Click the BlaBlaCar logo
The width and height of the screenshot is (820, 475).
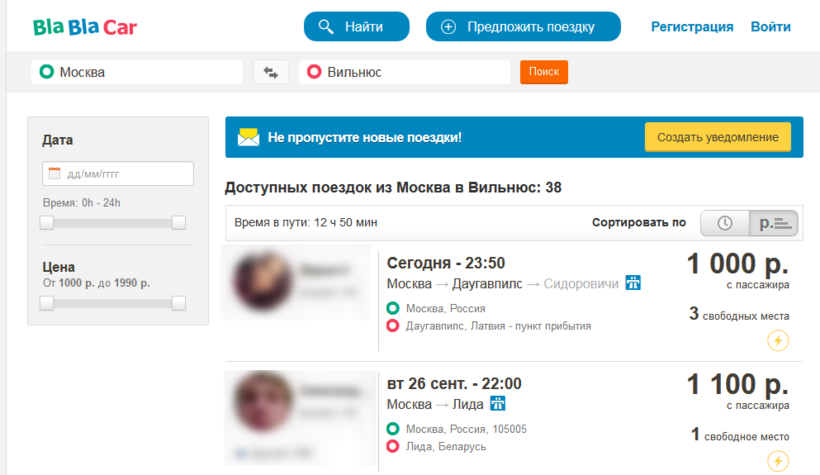(x=85, y=27)
